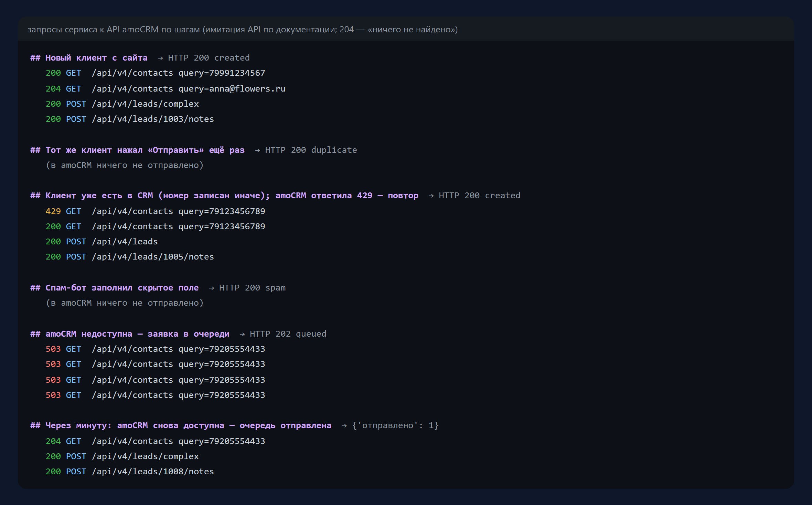Select the line 'query=79991234567'
Image resolution: width=812 pixels, height=506 pixels.
156,73
